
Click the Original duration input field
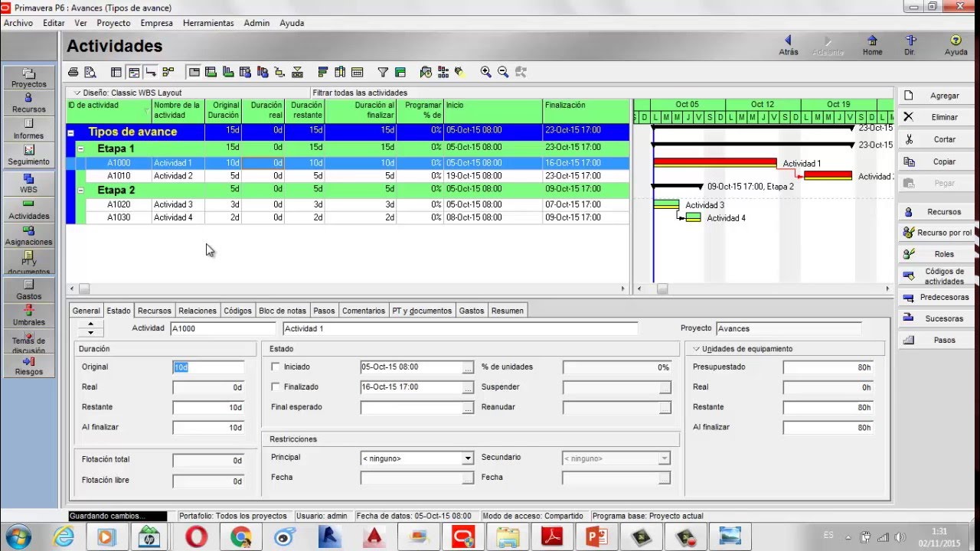[208, 367]
